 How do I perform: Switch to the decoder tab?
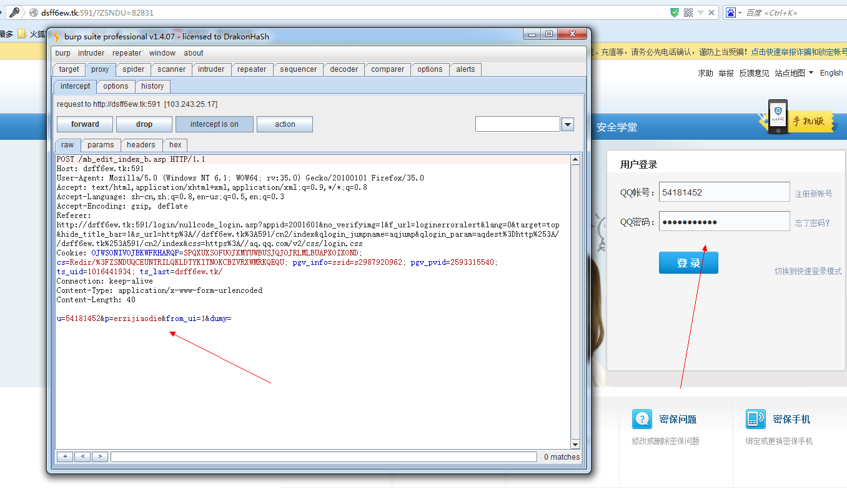[x=344, y=69]
